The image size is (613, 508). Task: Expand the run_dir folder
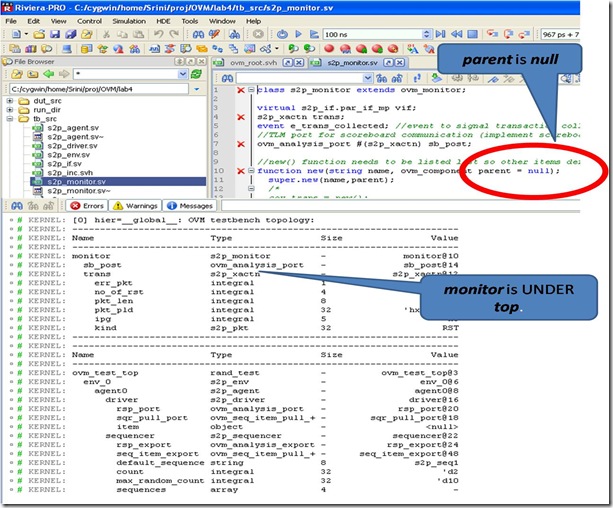pyautogui.click(x=10, y=111)
